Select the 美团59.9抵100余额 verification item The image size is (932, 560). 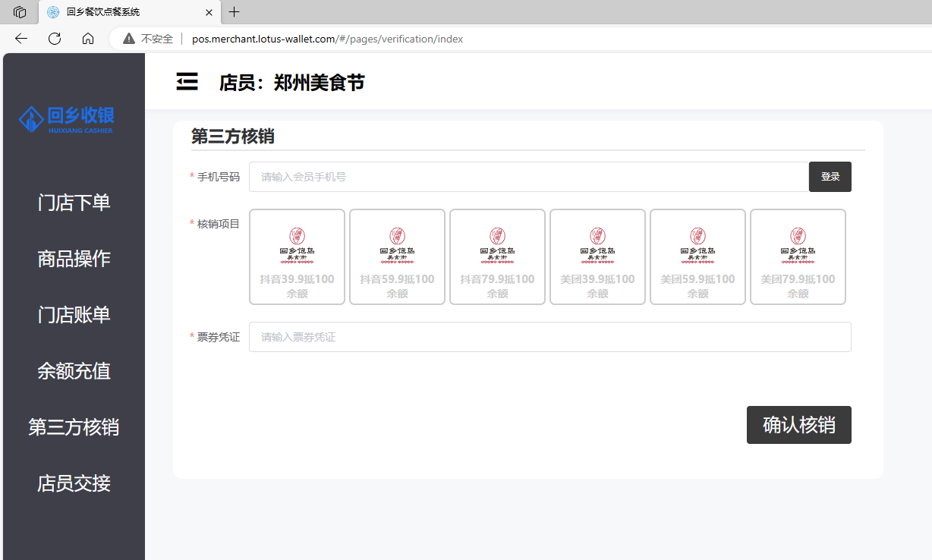point(697,256)
